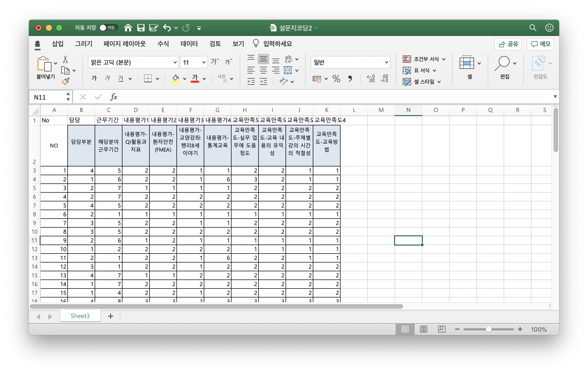
Task: Open the font name dropdown
Action: tap(175, 62)
